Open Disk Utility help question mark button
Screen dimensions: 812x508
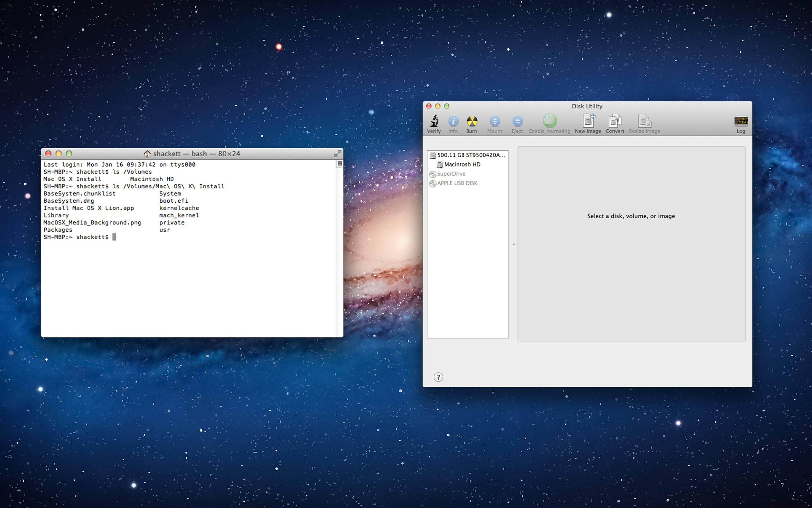pos(438,377)
